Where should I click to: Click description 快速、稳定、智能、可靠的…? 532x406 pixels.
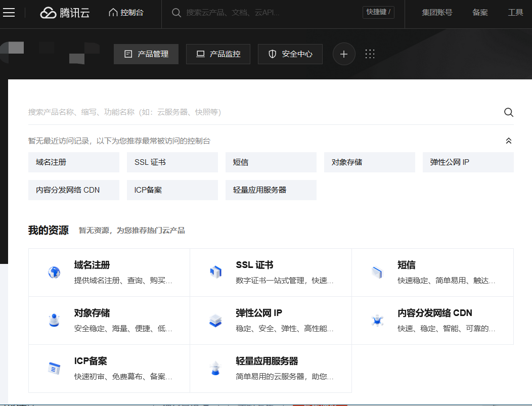(x=447, y=328)
